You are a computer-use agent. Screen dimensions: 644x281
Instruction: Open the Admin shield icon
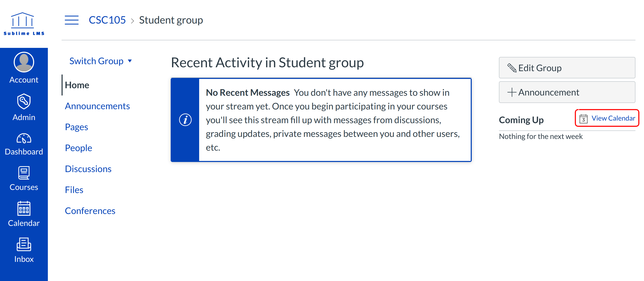tap(24, 101)
